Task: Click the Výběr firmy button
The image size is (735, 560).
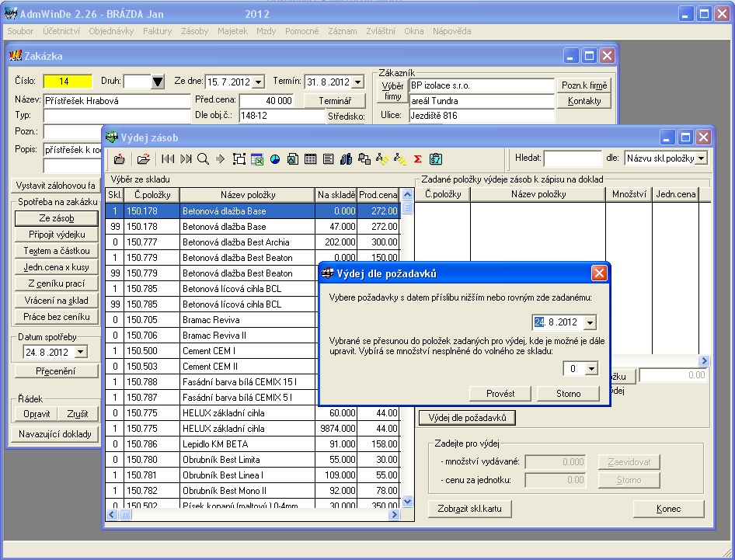Action: [x=392, y=91]
